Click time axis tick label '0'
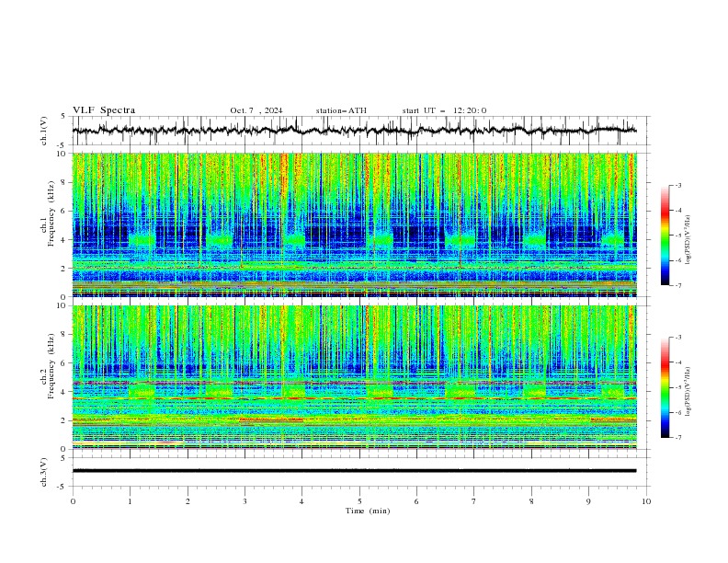This screenshot has height=563, width=728. click(x=73, y=501)
